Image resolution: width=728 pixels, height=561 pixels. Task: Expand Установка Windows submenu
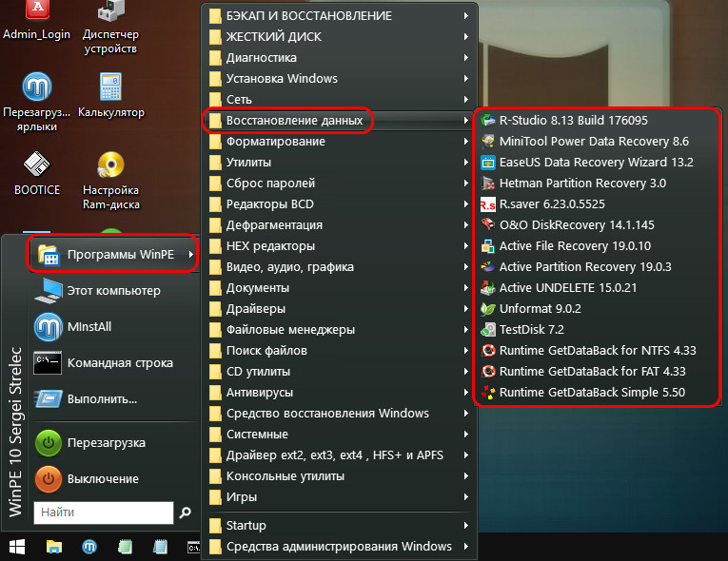(x=340, y=78)
